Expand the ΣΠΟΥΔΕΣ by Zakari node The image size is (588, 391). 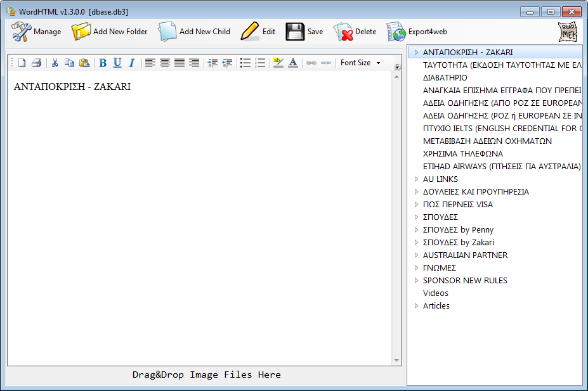[x=416, y=242]
